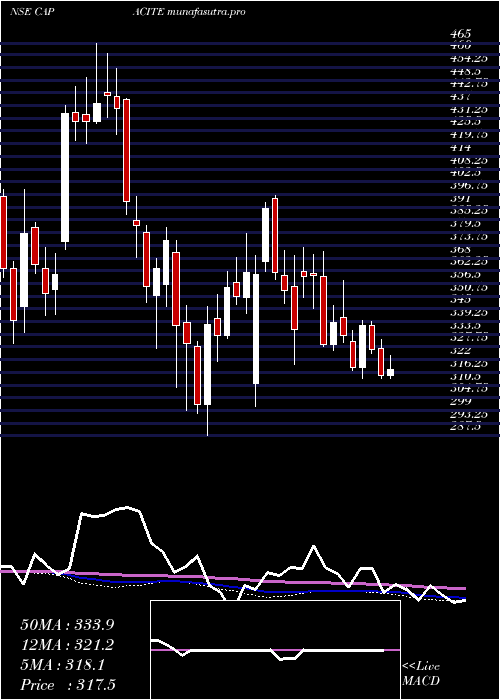500x700 pixels.
Task: Click the 322 price axis label
Action: (461, 351)
